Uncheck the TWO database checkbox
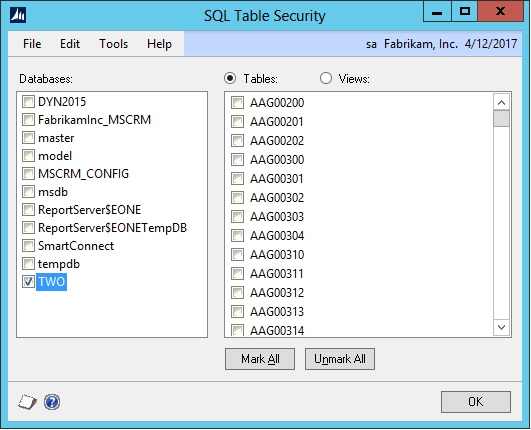 tap(28, 282)
